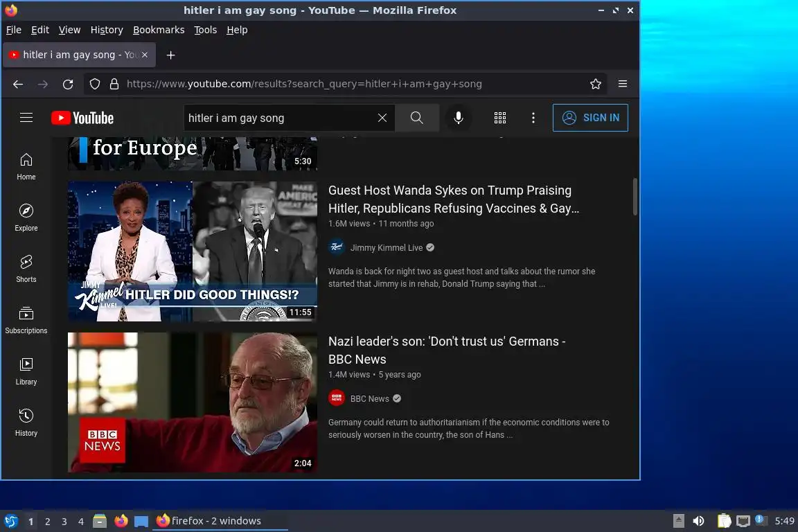The height and width of the screenshot is (532, 798).
Task: Click the SIGN IN button
Action: [x=590, y=118]
